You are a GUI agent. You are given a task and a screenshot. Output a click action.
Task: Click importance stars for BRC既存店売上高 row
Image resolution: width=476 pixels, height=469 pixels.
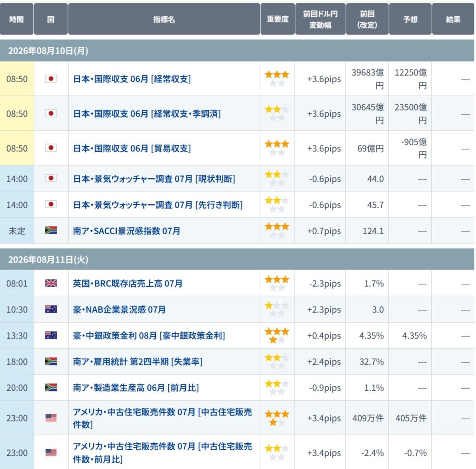pos(277,283)
